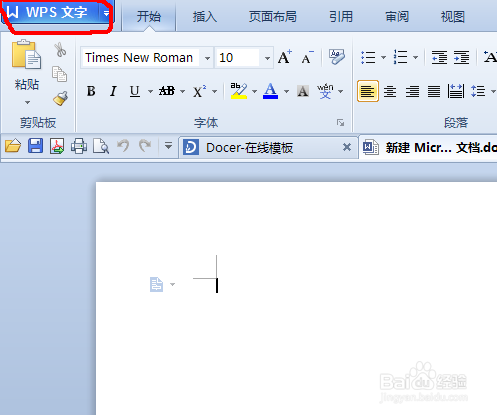Viewport: 497px width, 415px height.
Task: Activate the Format Painter brush
Action: pyautogui.click(x=60, y=98)
